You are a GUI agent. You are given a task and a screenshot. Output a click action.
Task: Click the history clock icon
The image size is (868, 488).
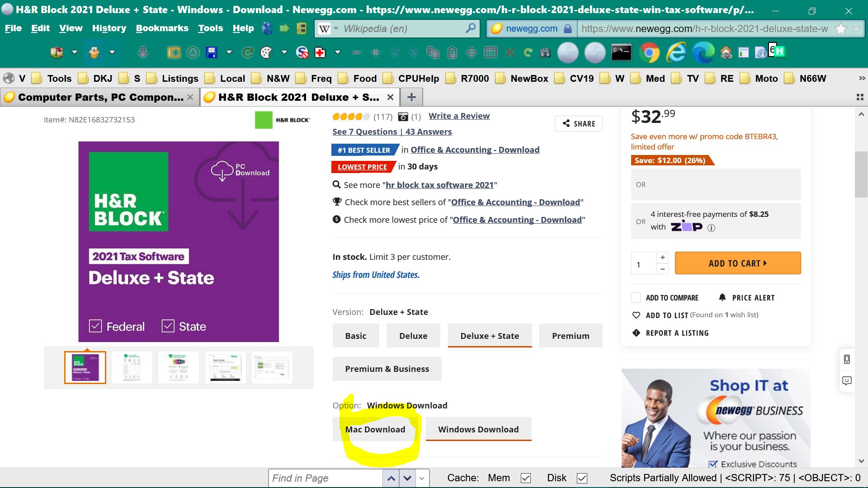[x=193, y=53]
